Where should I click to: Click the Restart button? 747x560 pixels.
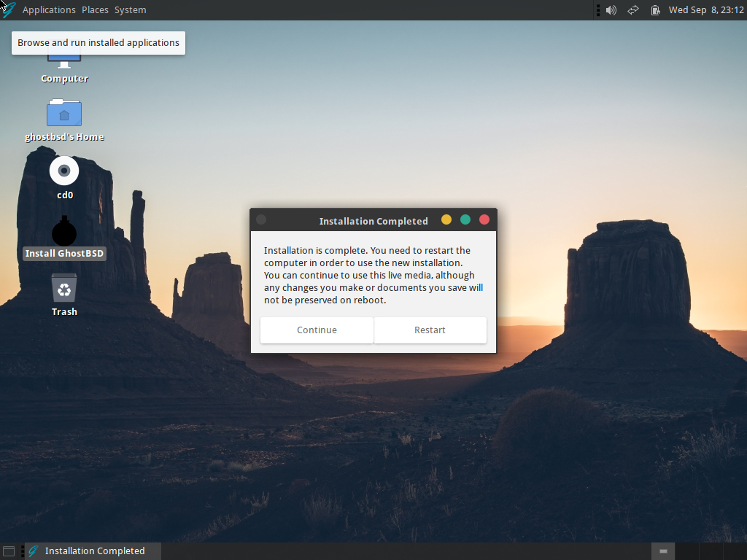(430, 330)
